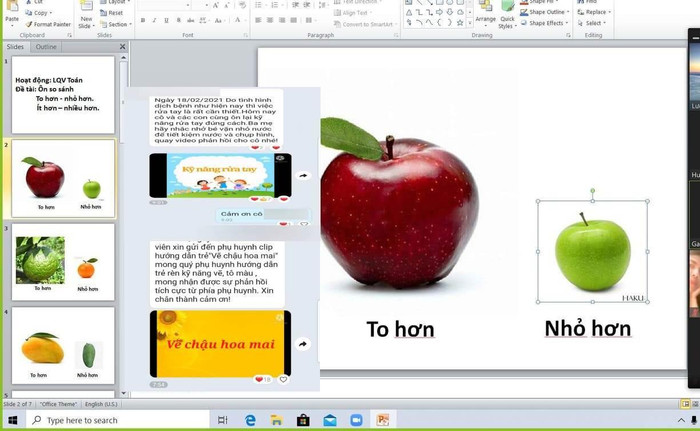Click the forward arrow beside 'Kỹ năng rửa tay' video
Viewport: 700px width, 431px height.
click(303, 176)
